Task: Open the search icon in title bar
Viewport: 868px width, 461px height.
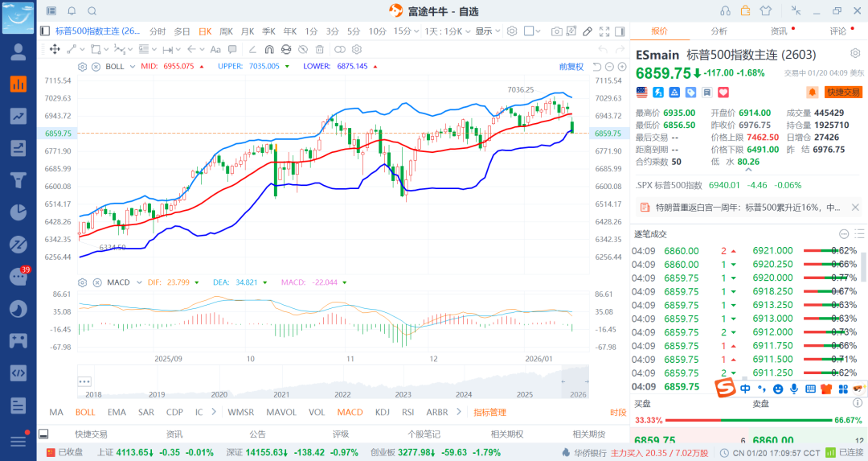Action: click(92, 10)
